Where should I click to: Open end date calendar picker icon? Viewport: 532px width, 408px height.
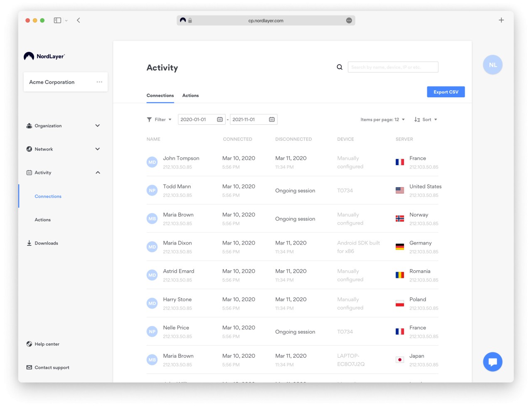tap(272, 119)
